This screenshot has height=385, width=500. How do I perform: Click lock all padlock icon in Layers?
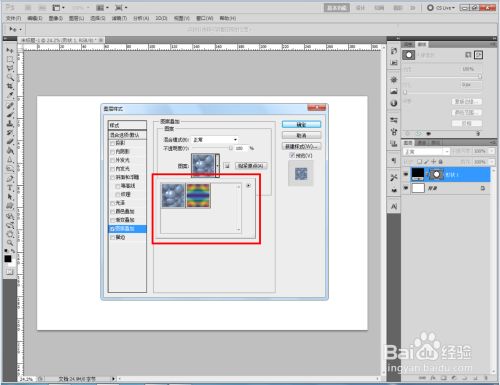(x=440, y=162)
